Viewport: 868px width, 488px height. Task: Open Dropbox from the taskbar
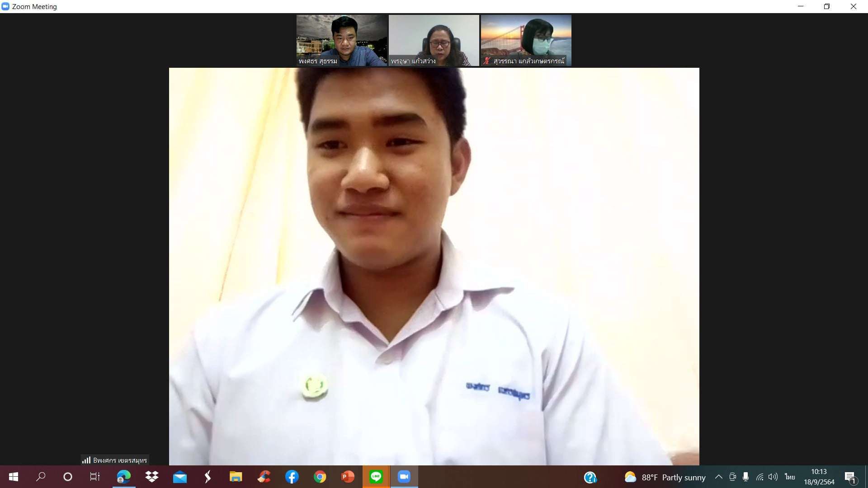coord(152,477)
